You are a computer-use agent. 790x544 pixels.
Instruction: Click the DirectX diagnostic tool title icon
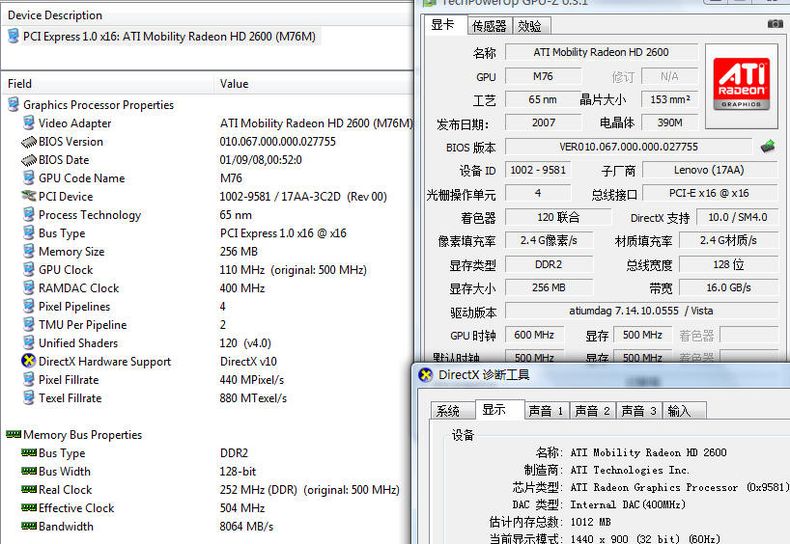click(x=426, y=375)
